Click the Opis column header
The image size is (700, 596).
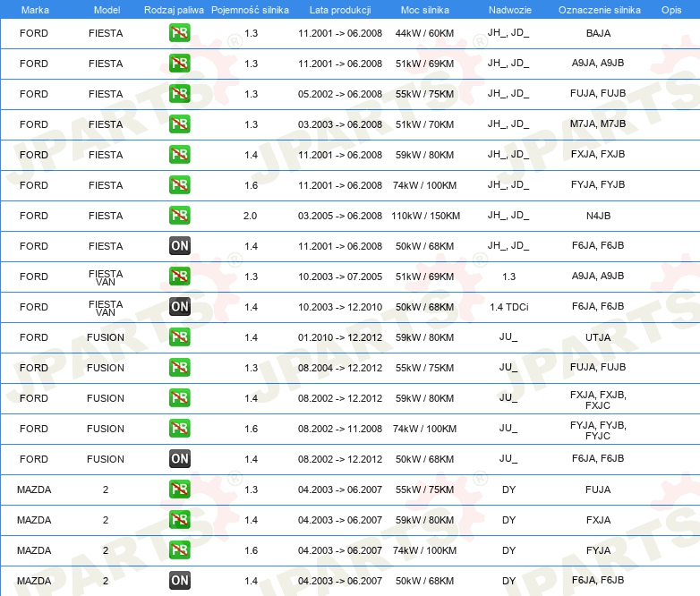pos(671,10)
